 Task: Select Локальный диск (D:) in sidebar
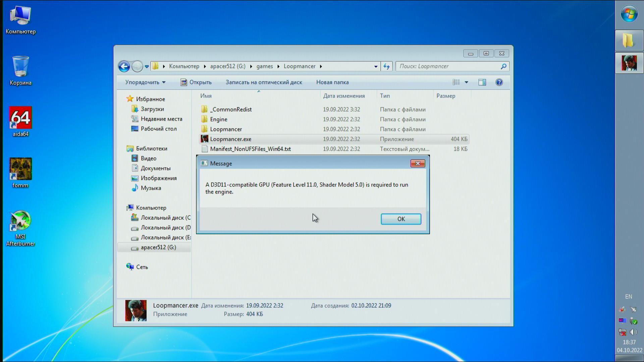pyautogui.click(x=165, y=228)
